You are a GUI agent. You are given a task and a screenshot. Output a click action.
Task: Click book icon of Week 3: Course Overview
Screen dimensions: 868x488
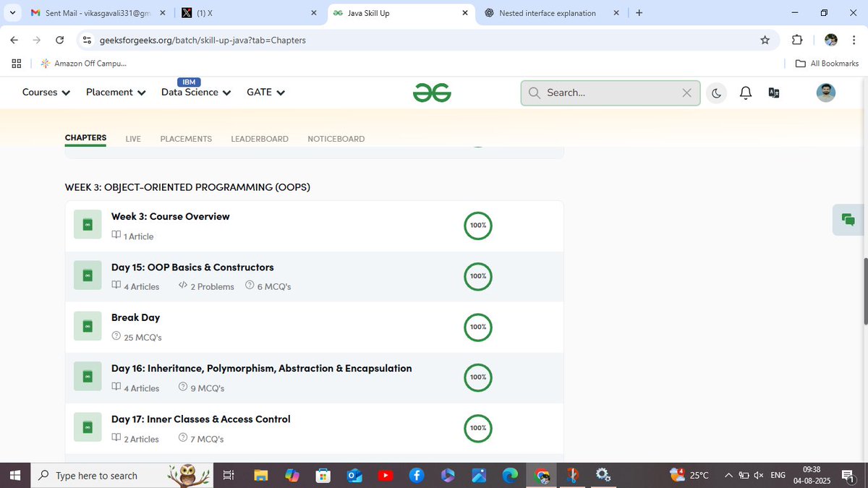point(88,225)
